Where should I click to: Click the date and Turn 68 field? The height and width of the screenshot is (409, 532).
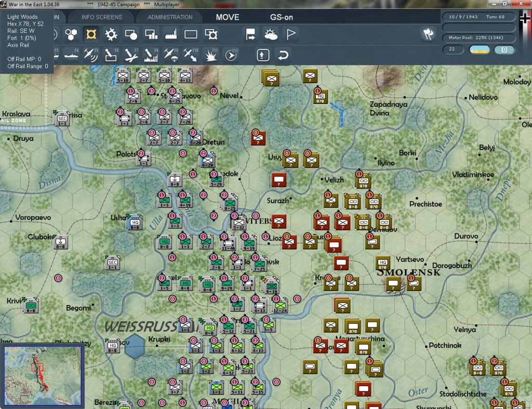tap(478, 17)
